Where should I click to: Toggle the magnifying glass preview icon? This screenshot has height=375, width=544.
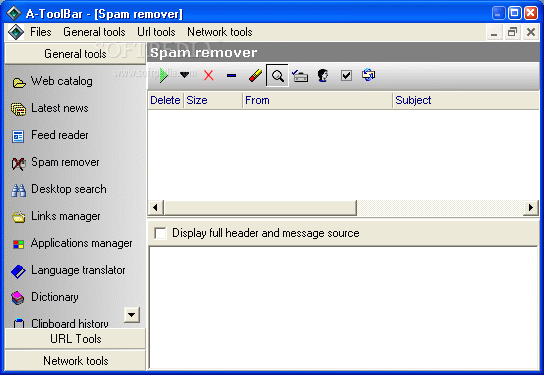[x=277, y=75]
